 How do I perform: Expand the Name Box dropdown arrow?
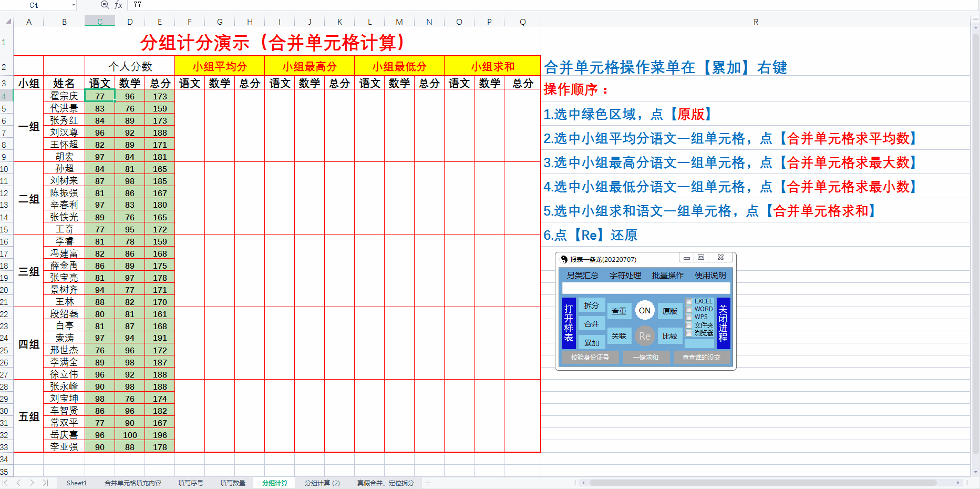(x=74, y=5)
